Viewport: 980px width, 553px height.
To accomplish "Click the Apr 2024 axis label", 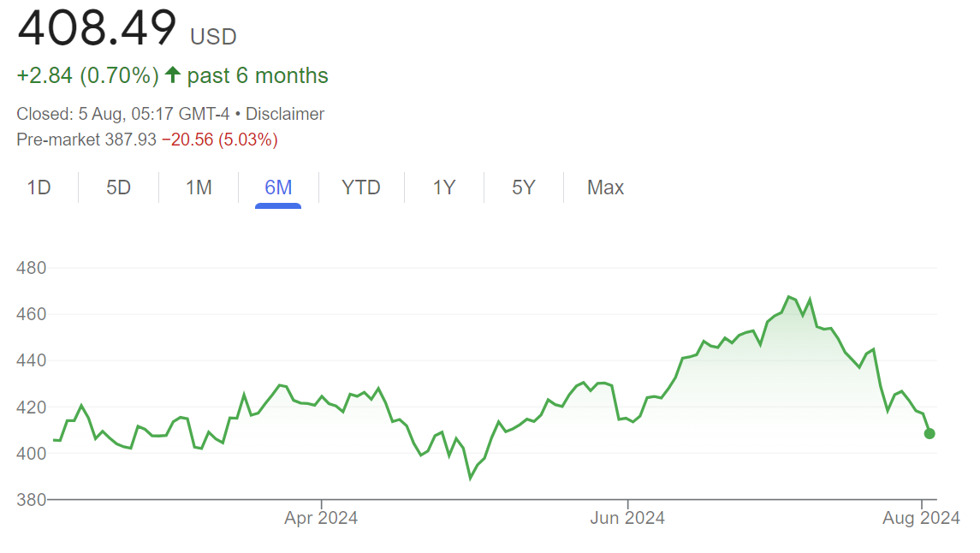I will pos(321,518).
